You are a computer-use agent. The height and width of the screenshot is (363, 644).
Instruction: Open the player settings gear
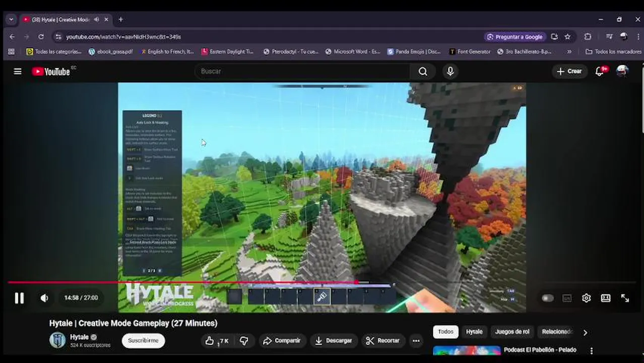click(586, 298)
